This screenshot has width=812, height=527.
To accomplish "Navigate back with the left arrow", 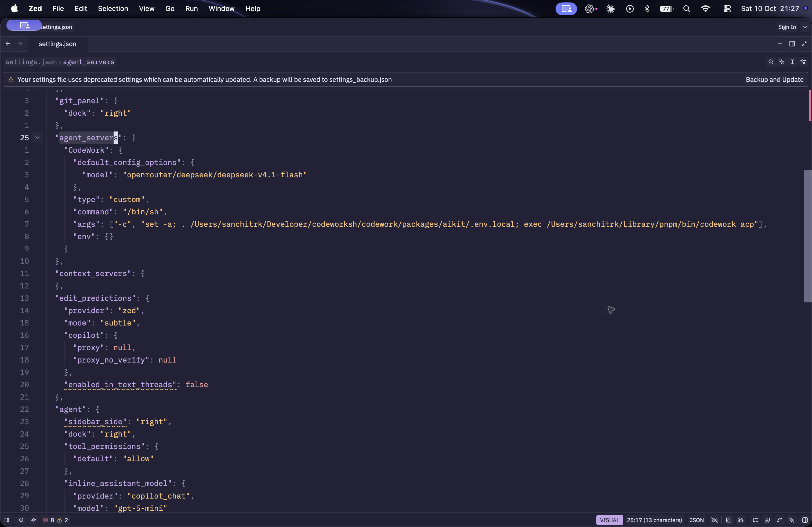I will tap(8, 44).
